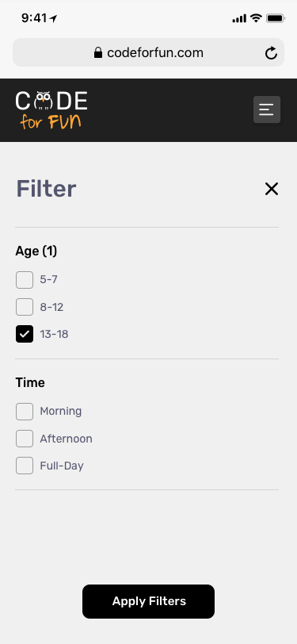The width and height of the screenshot is (297, 644).
Task: Uncheck the 13-18 age checkbox
Action: coord(25,335)
